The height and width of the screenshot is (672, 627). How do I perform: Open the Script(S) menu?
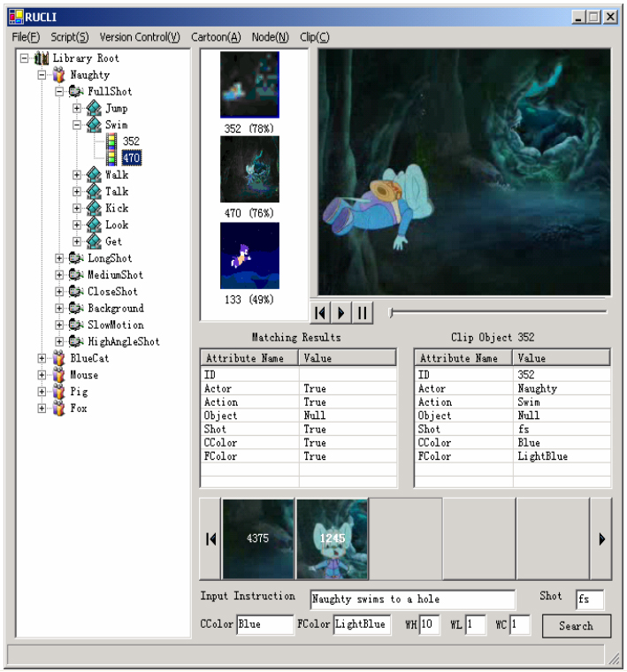[70, 37]
